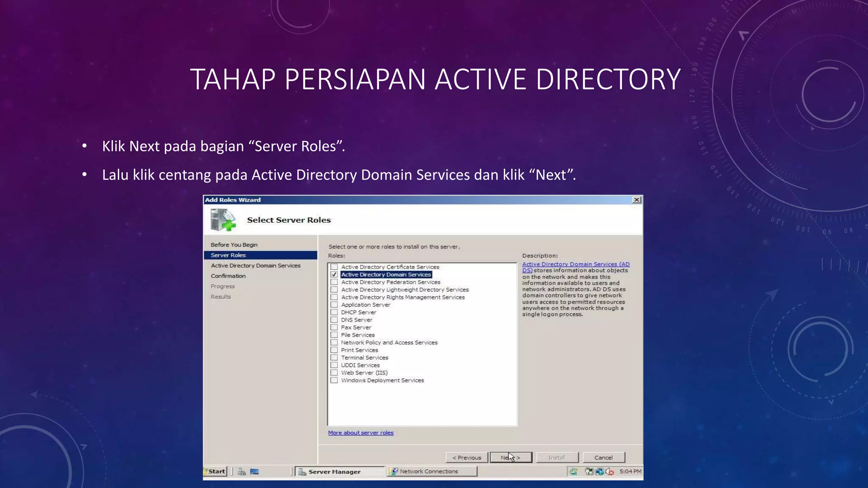868x488 pixels.
Task: Click the first green system tray icon
Action: coord(573,471)
